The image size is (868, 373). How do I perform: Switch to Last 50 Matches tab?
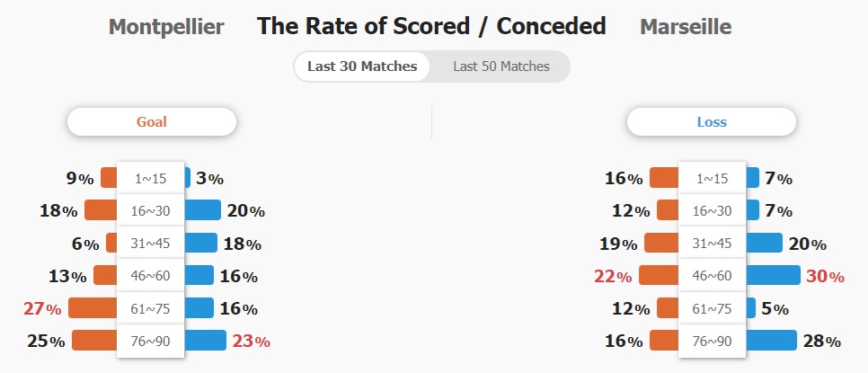click(501, 67)
